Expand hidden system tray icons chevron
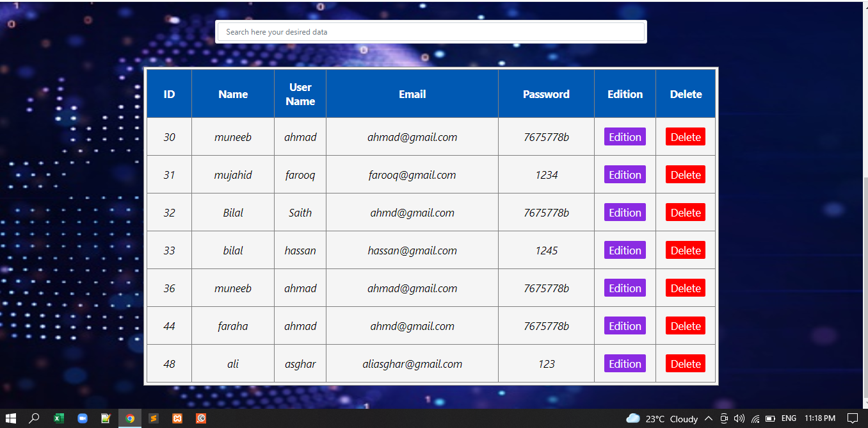Viewport: 868px width, 428px height. point(709,418)
